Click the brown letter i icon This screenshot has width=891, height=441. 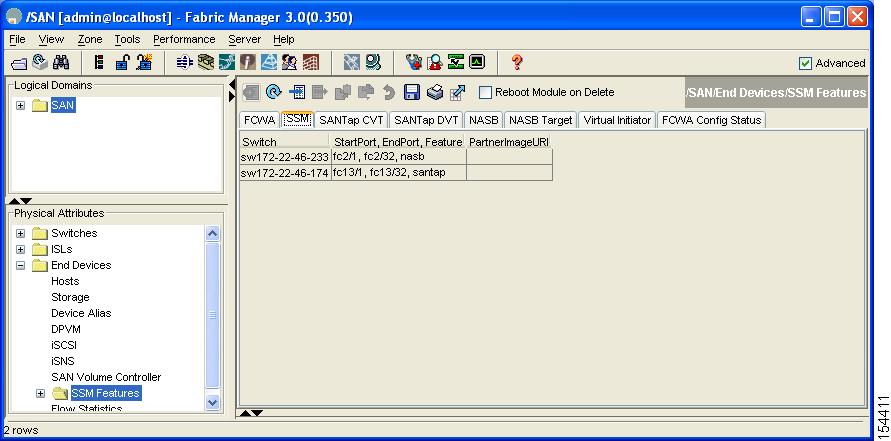[x=248, y=63]
